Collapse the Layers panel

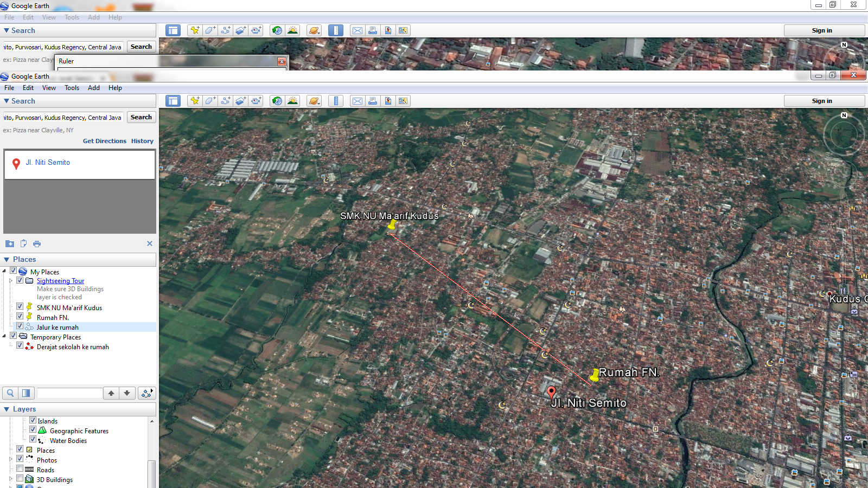(x=7, y=409)
